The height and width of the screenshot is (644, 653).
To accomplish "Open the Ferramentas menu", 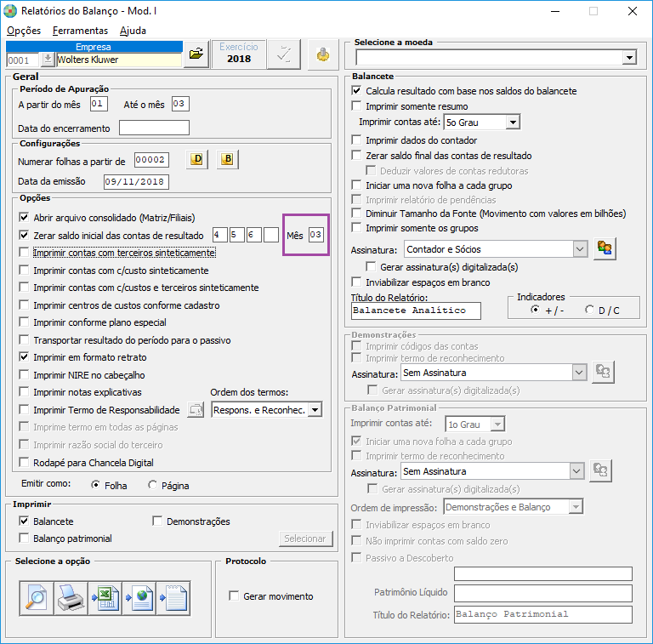I will pos(80,31).
